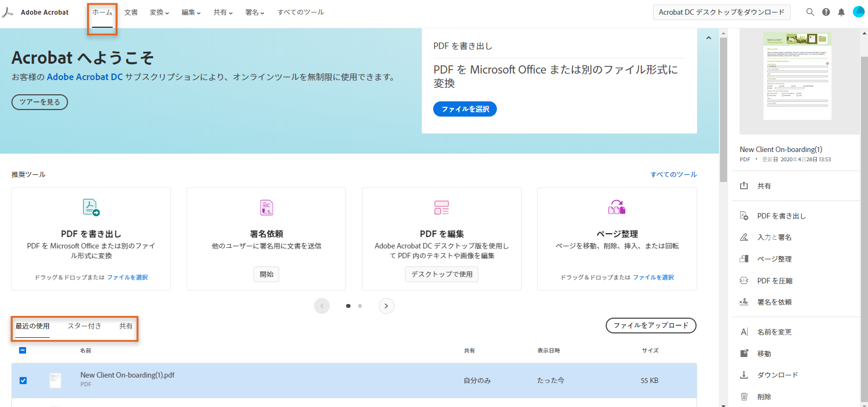Select the ホーム tab
The image size is (868, 407).
[x=102, y=12]
